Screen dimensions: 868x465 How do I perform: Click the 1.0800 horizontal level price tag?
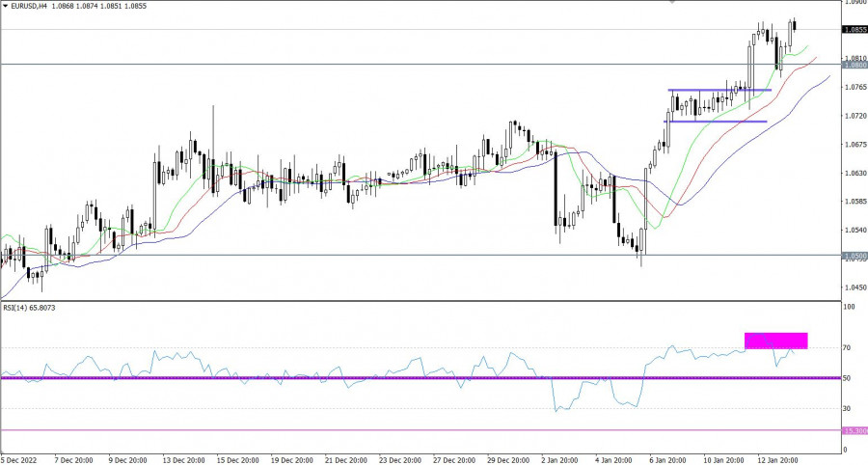[x=854, y=65]
